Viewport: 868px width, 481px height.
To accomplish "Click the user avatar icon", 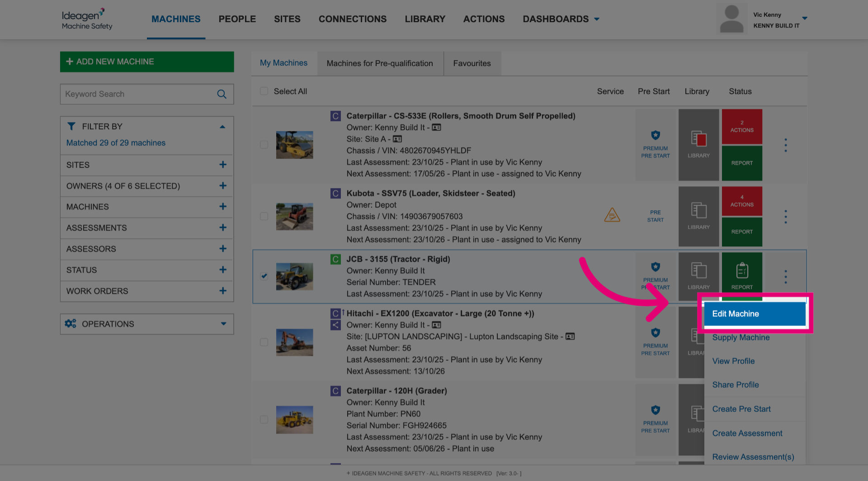I will pyautogui.click(x=731, y=19).
